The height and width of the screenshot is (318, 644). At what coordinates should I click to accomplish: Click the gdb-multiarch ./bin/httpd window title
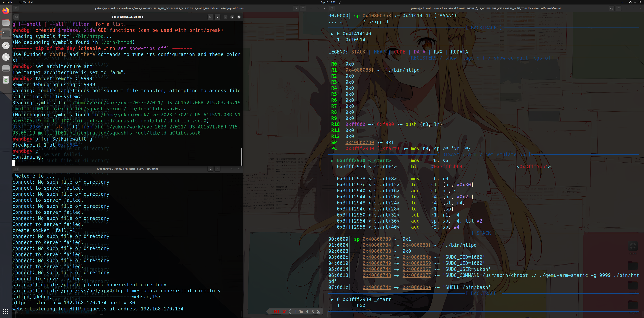127,17
